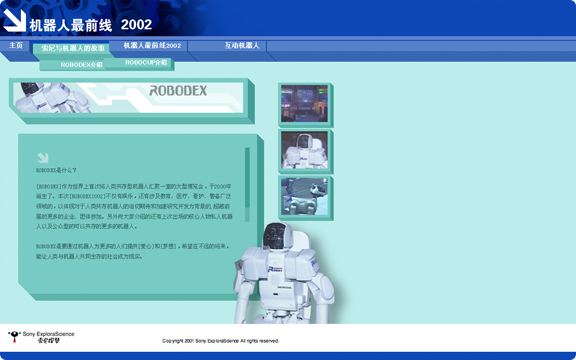
Task: Click the large humanoid robot image
Action: pyautogui.click(x=285, y=273)
